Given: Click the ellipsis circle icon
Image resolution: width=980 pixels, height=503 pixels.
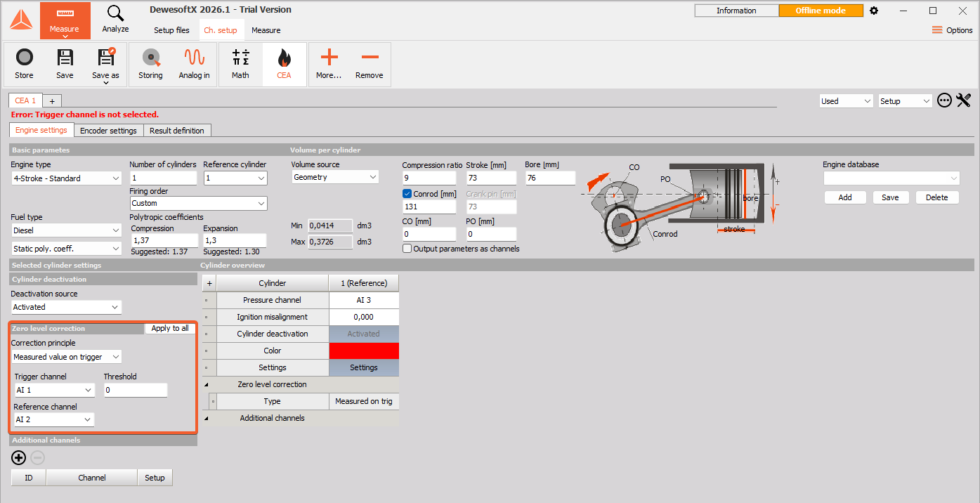Looking at the screenshot, I should coord(945,100).
